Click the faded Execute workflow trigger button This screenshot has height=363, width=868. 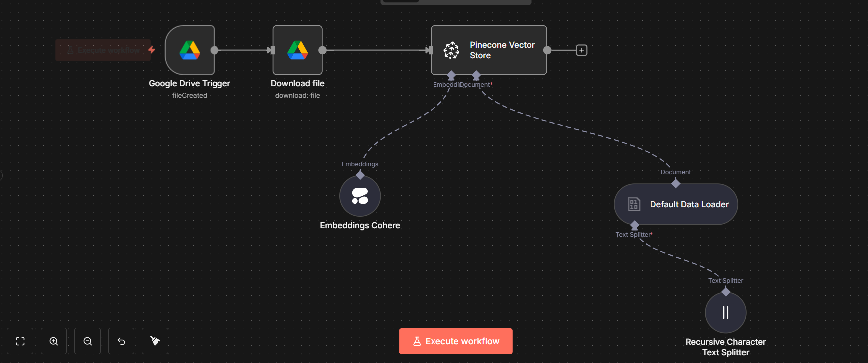pyautogui.click(x=103, y=50)
